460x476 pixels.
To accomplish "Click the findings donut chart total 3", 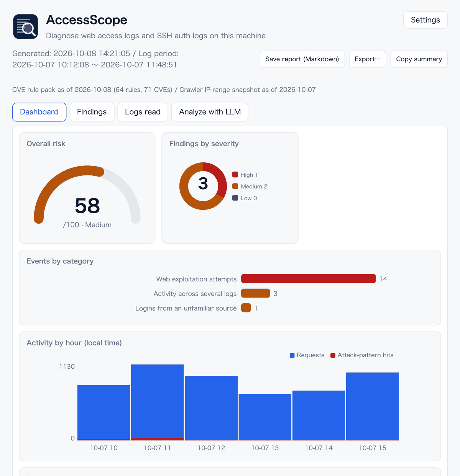I will click(x=203, y=184).
